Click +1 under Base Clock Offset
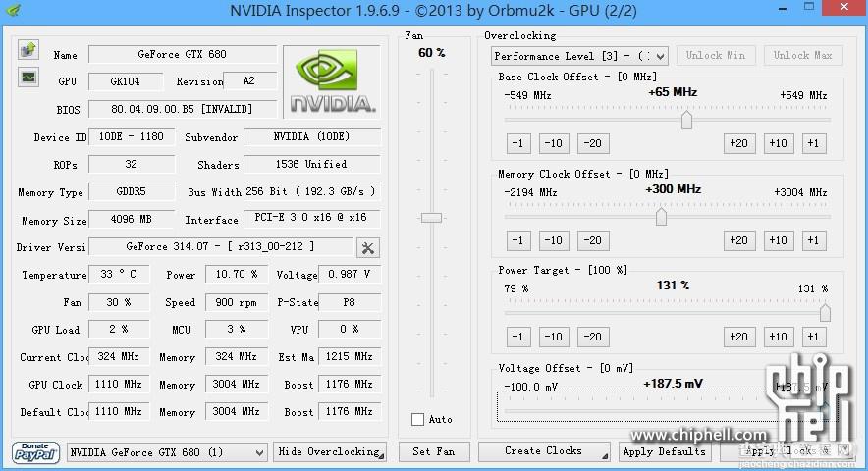 tap(813, 143)
